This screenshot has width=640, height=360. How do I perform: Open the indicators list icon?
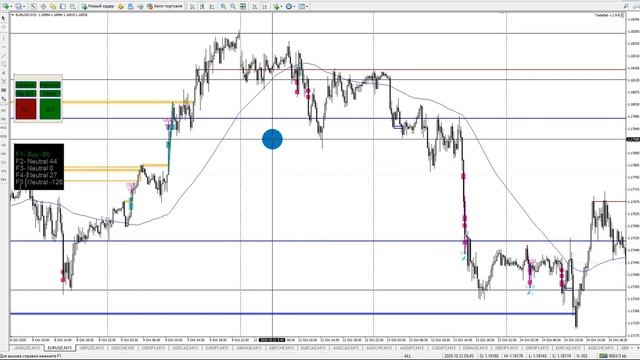[x=276, y=7]
